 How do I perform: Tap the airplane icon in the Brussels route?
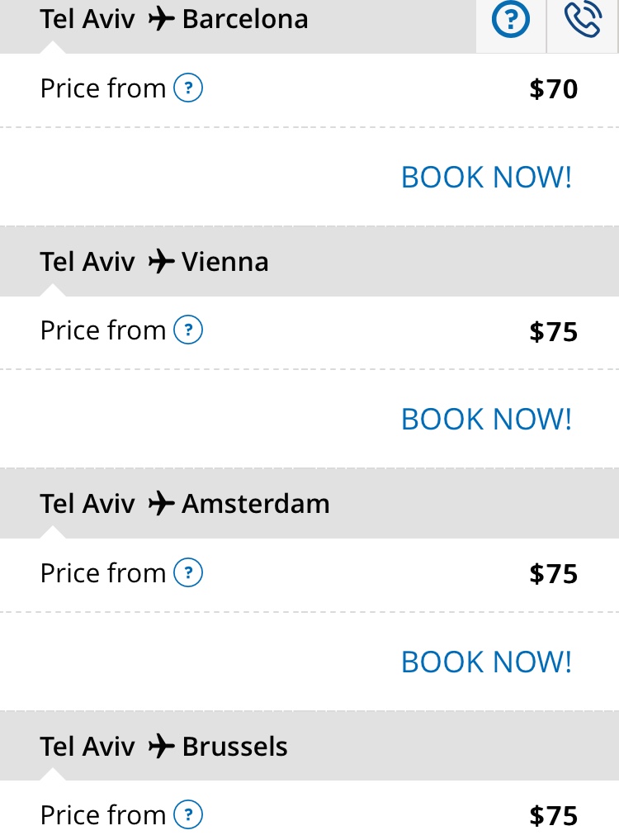[161, 746]
